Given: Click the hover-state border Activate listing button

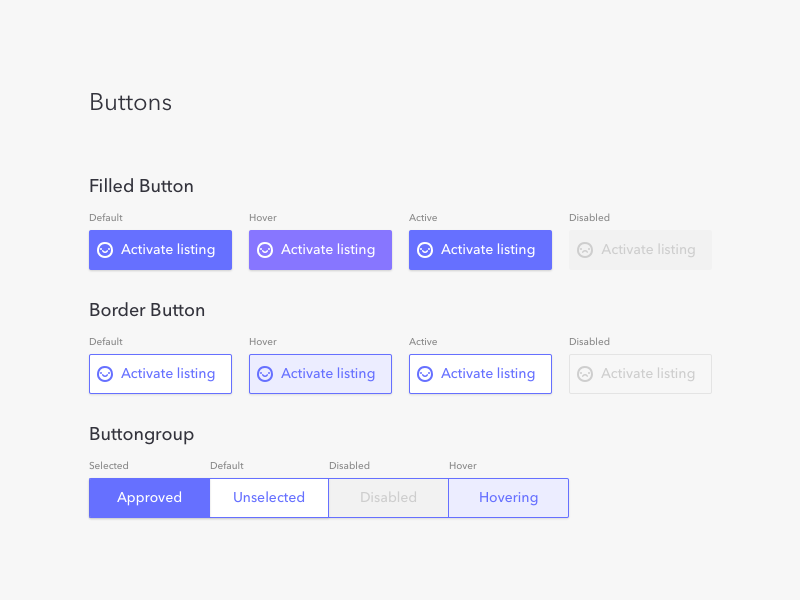Looking at the screenshot, I should [320, 374].
